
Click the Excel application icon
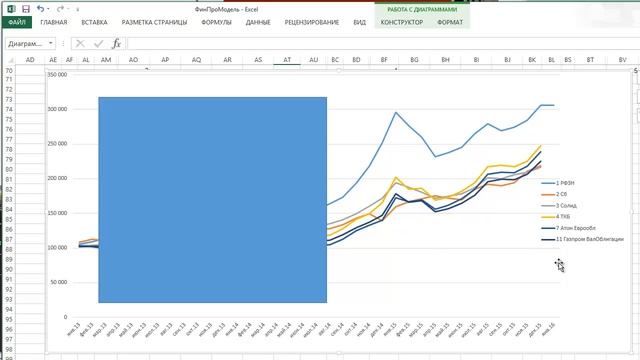[x=11, y=9]
